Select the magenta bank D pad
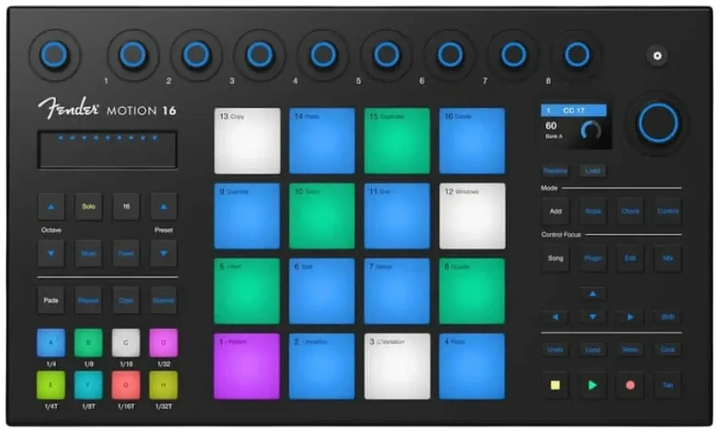 (163, 343)
